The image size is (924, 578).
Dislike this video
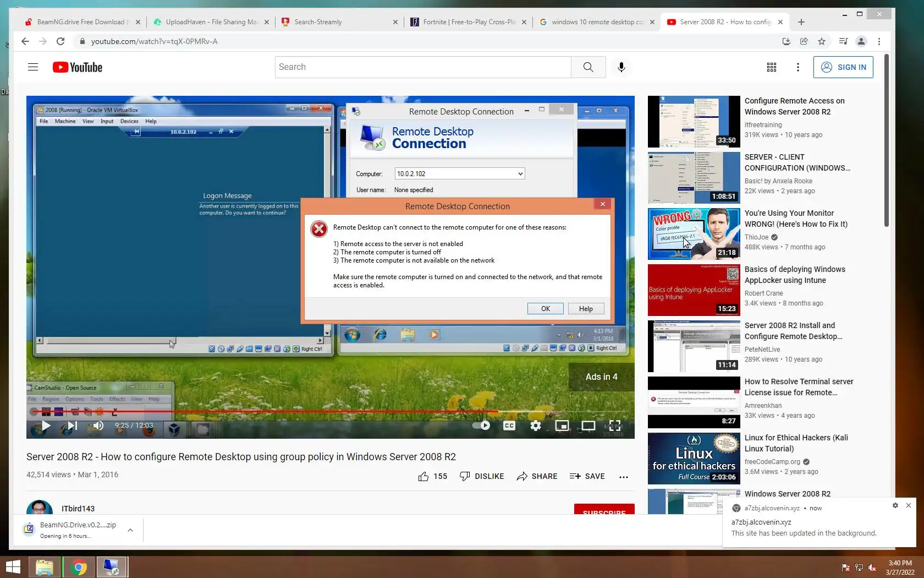tap(482, 476)
